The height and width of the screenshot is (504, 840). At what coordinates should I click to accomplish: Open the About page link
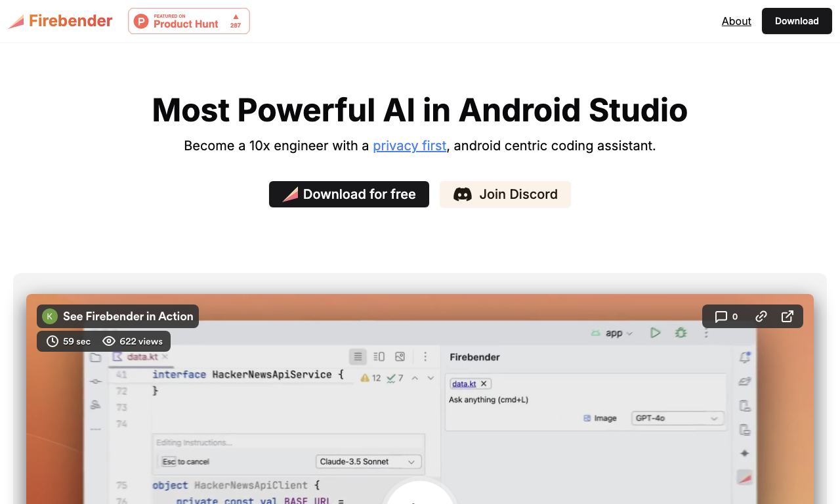point(736,21)
